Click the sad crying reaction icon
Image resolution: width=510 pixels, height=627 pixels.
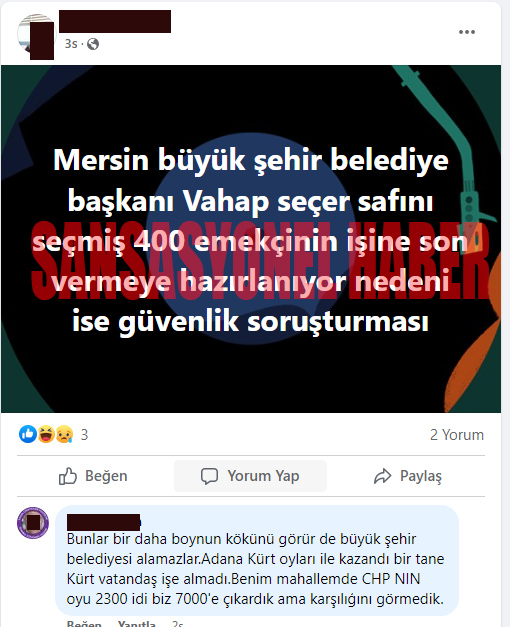tap(64, 434)
